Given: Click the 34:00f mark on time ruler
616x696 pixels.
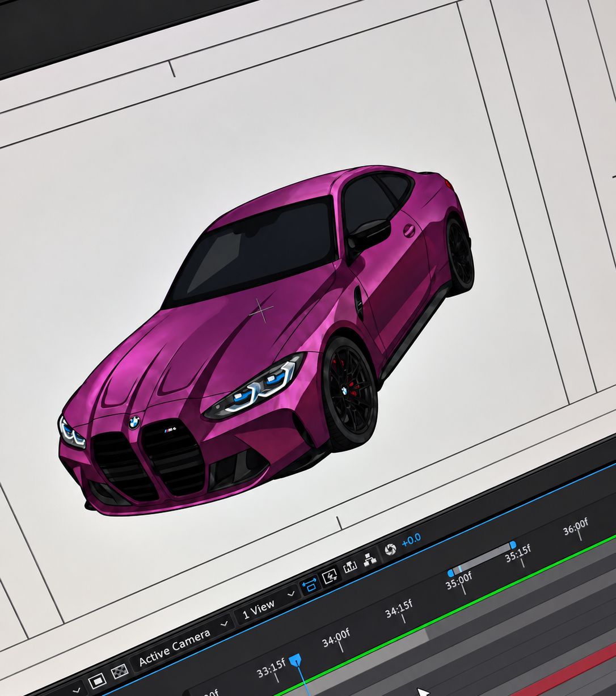Looking at the screenshot, I should click(x=336, y=637).
